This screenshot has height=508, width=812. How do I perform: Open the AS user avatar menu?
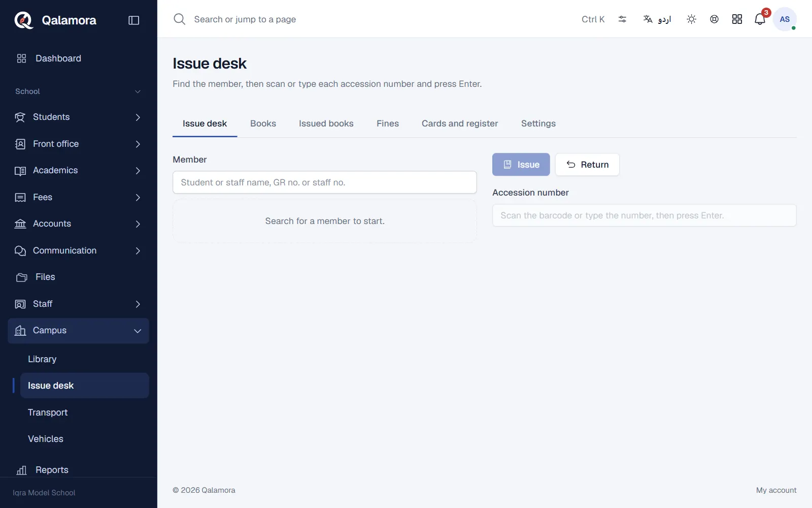click(785, 19)
